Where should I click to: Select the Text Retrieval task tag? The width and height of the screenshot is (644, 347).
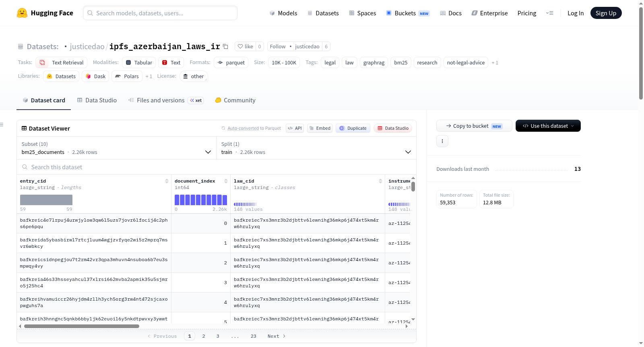coord(61,62)
